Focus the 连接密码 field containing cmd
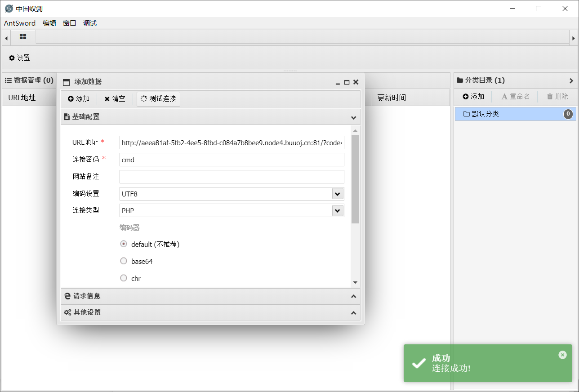579x392 pixels. tap(232, 160)
